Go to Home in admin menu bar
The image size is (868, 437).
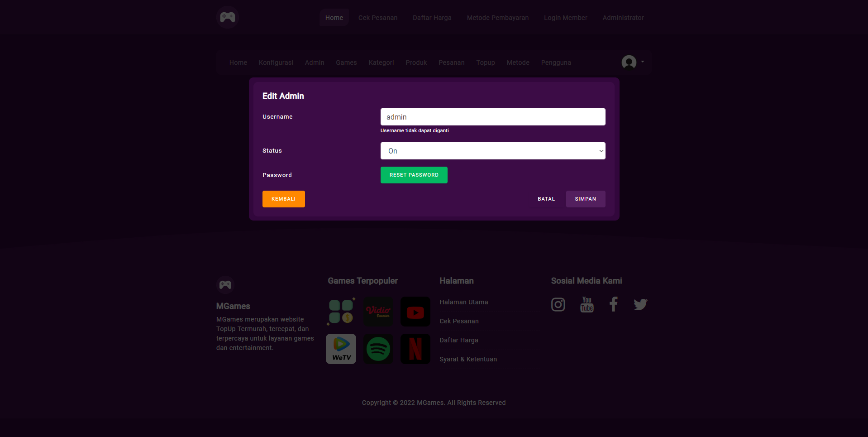click(x=238, y=62)
